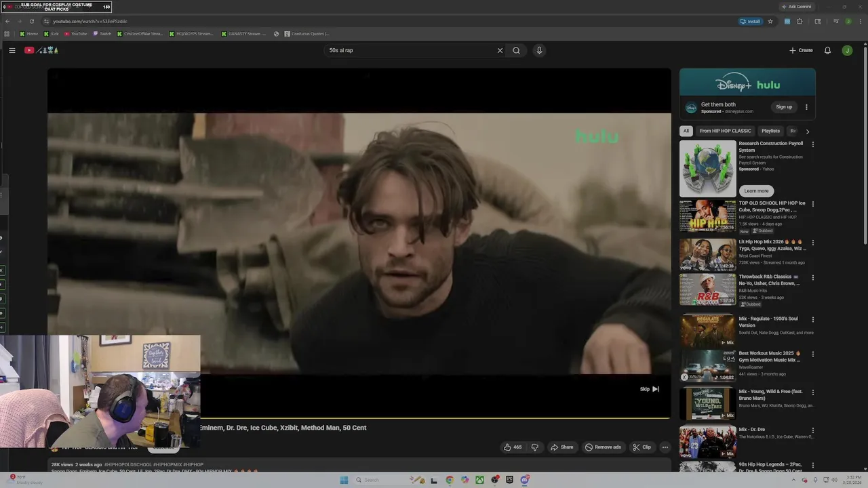Open the Mix - Dr. Dre thumbnail
The width and height of the screenshot is (868, 488).
(707, 442)
